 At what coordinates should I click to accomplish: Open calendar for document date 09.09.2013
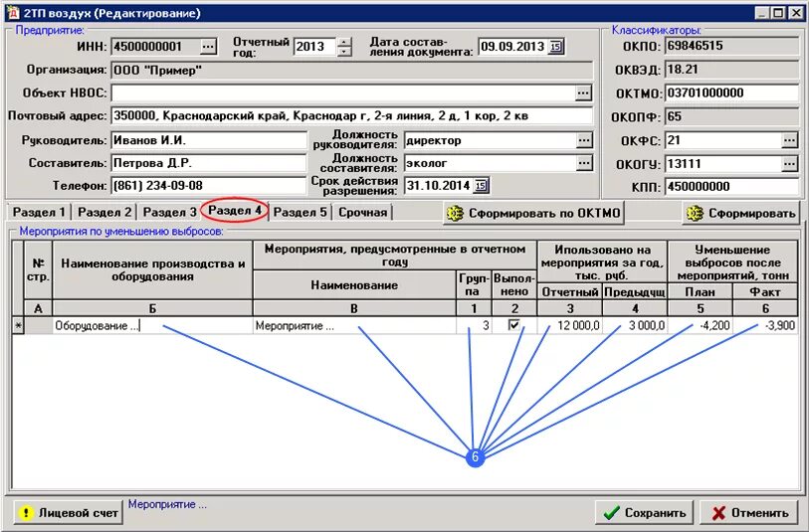pyautogui.click(x=555, y=47)
